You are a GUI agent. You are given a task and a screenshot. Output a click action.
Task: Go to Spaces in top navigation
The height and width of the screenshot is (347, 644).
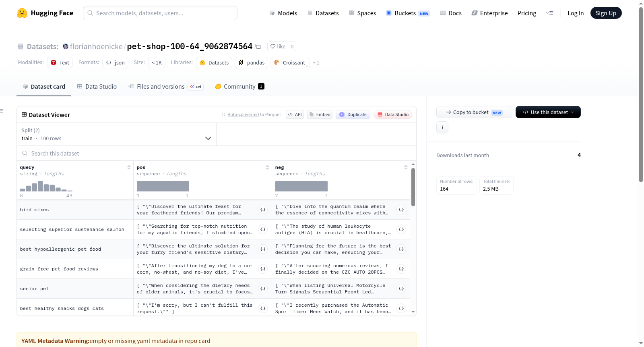pos(362,13)
